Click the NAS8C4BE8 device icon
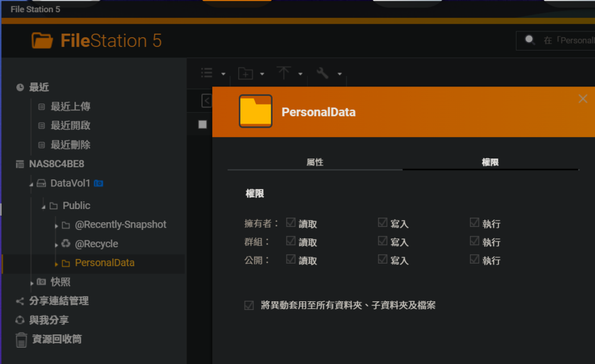Image resolution: width=595 pixels, height=364 pixels. point(20,164)
